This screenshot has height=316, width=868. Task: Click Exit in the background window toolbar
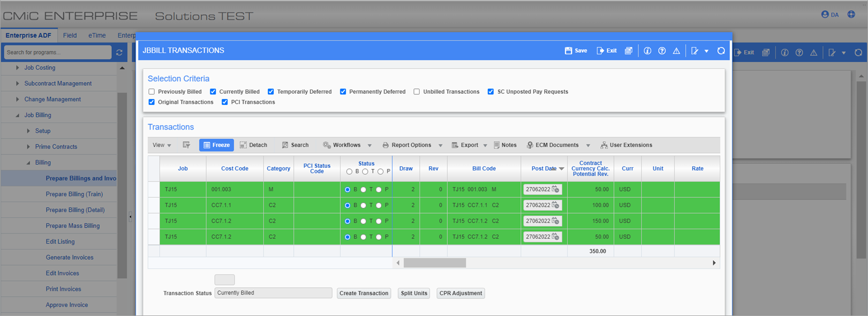(x=744, y=52)
